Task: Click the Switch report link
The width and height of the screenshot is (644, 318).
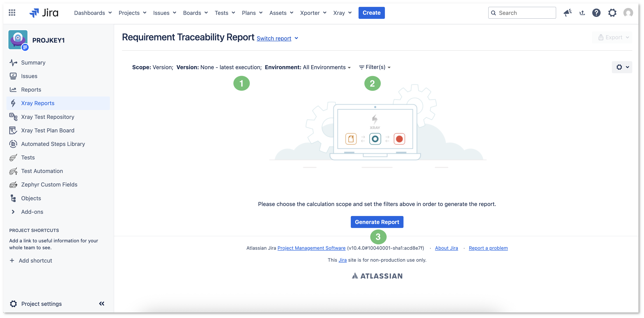Action: (x=274, y=38)
